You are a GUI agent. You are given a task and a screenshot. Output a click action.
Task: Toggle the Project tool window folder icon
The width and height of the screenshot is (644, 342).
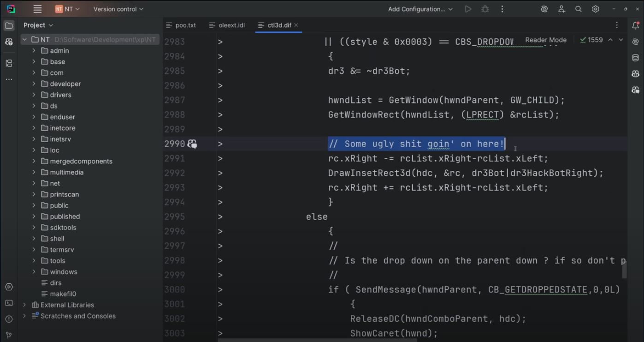coord(9,25)
